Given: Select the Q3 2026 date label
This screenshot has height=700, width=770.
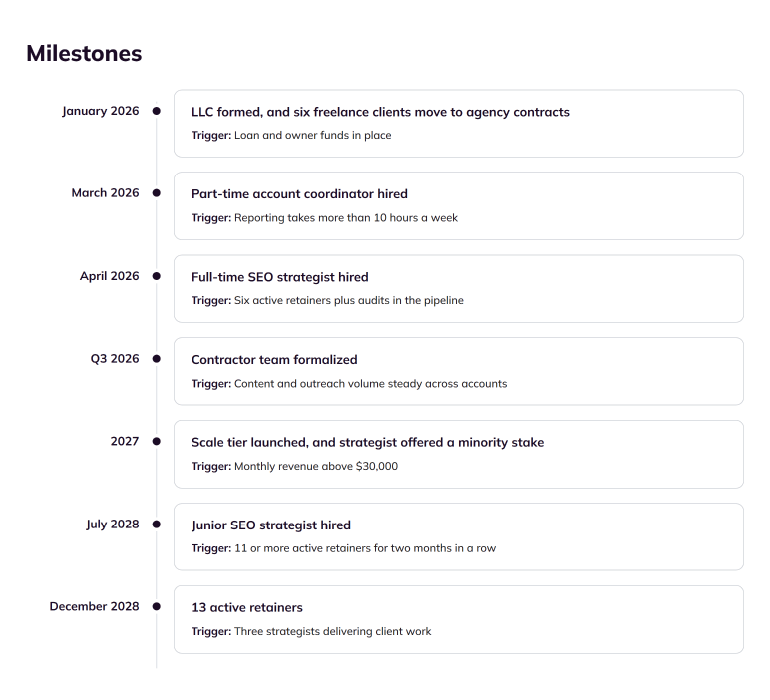Looking at the screenshot, I should click(x=115, y=359).
